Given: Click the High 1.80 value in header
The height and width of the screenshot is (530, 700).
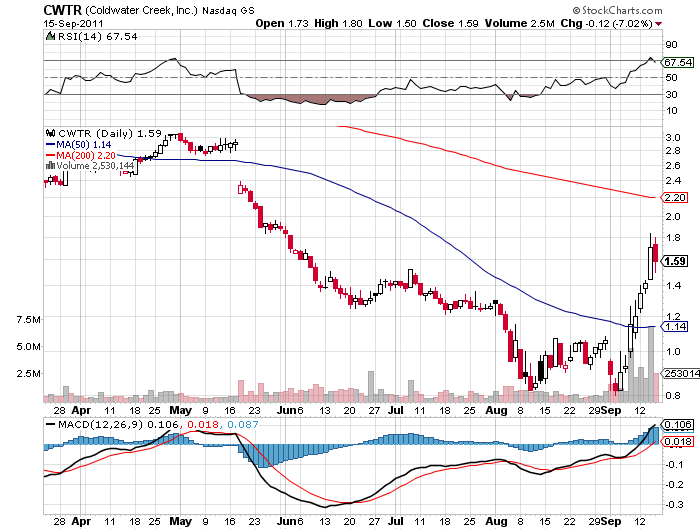Looking at the screenshot, I should [338, 24].
